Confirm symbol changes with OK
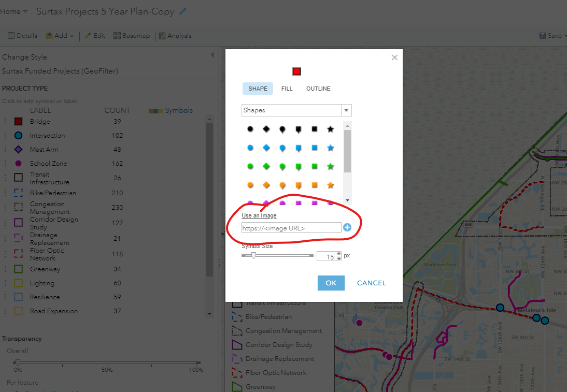 point(331,283)
